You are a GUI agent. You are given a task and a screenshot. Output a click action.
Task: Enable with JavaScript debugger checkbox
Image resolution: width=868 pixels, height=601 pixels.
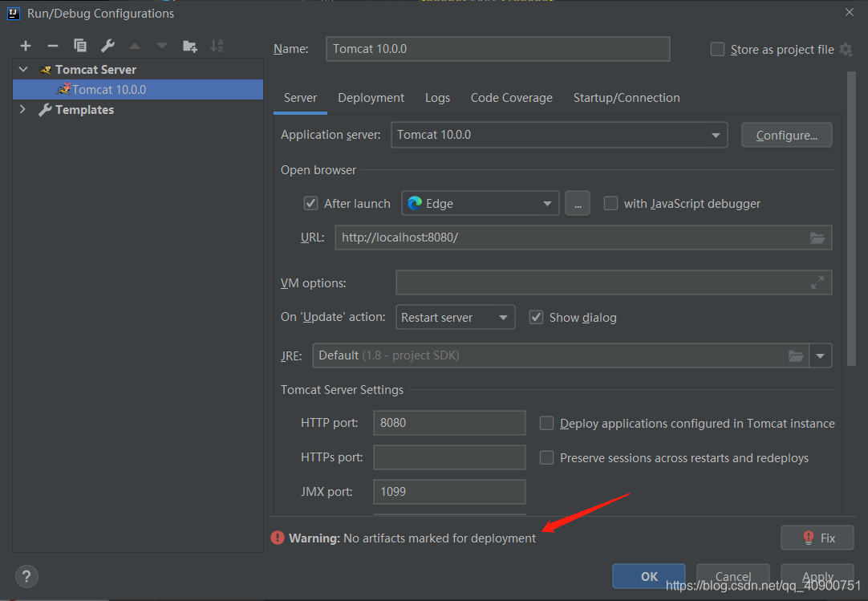coord(610,203)
